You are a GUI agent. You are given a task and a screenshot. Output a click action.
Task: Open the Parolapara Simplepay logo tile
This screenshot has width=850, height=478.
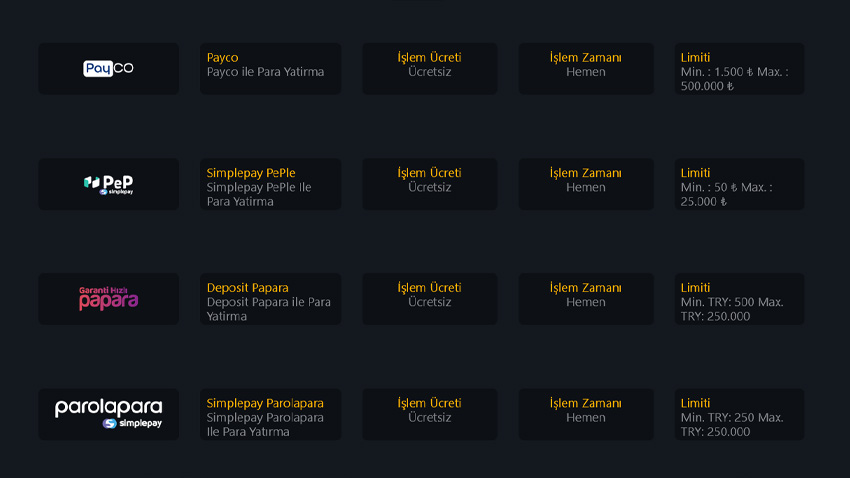tap(108, 415)
